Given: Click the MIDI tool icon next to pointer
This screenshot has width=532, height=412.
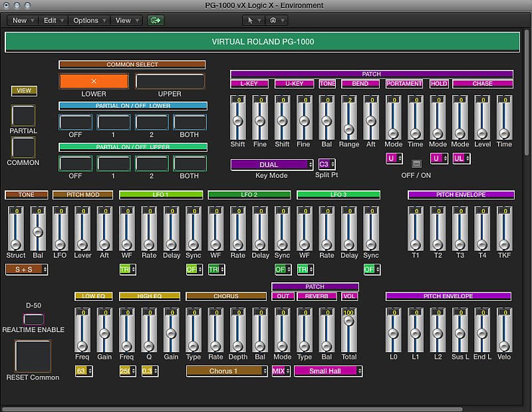Looking at the screenshot, I should click(272, 21).
